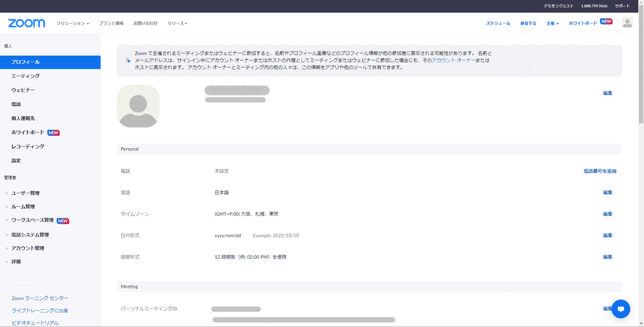This screenshot has height=327, width=644.
Task: Click the info icon in the notice banner
Action: point(128,61)
